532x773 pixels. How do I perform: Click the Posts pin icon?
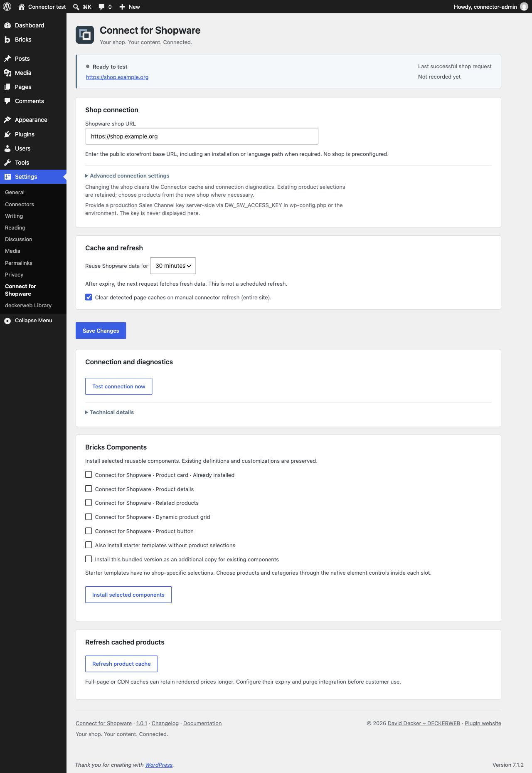tap(7, 59)
